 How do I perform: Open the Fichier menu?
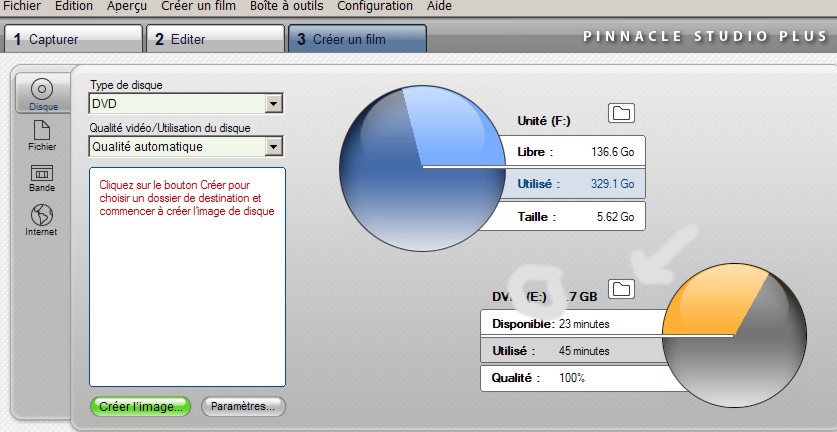21,6
